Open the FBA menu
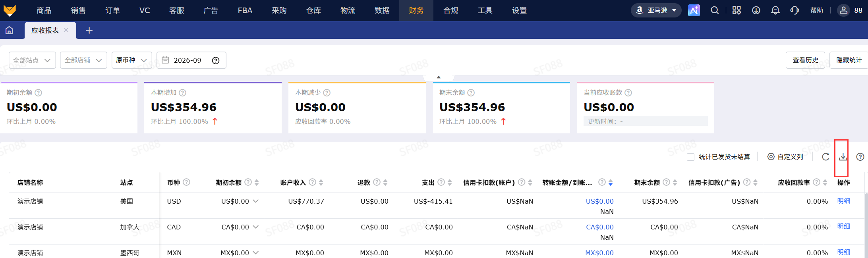The width and height of the screenshot is (868, 258). 245,10
